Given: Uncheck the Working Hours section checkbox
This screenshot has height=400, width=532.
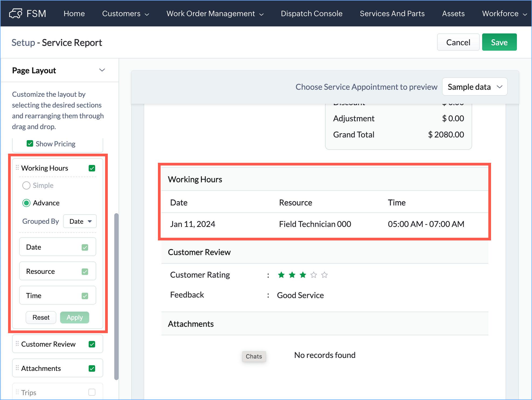Looking at the screenshot, I should (92, 168).
